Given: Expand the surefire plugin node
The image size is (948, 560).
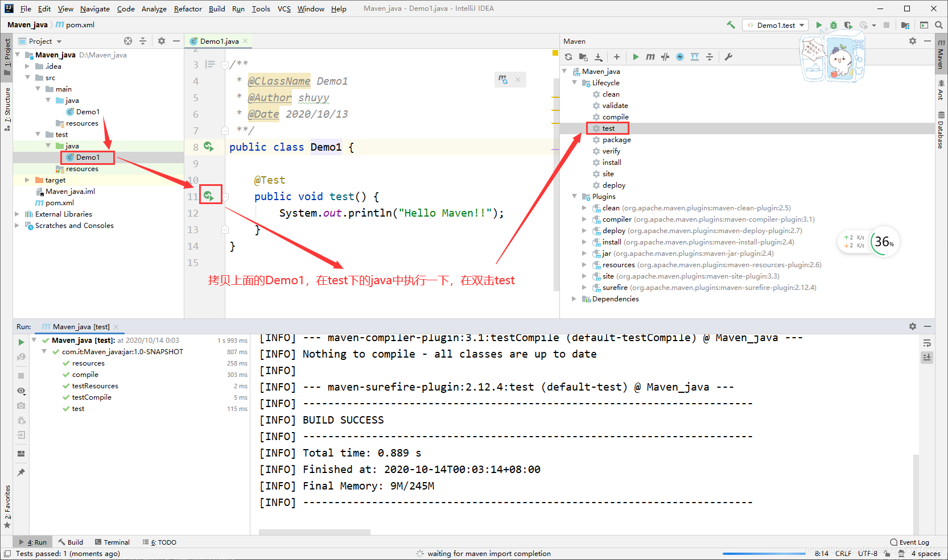Looking at the screenshot, I should [584, 288].
